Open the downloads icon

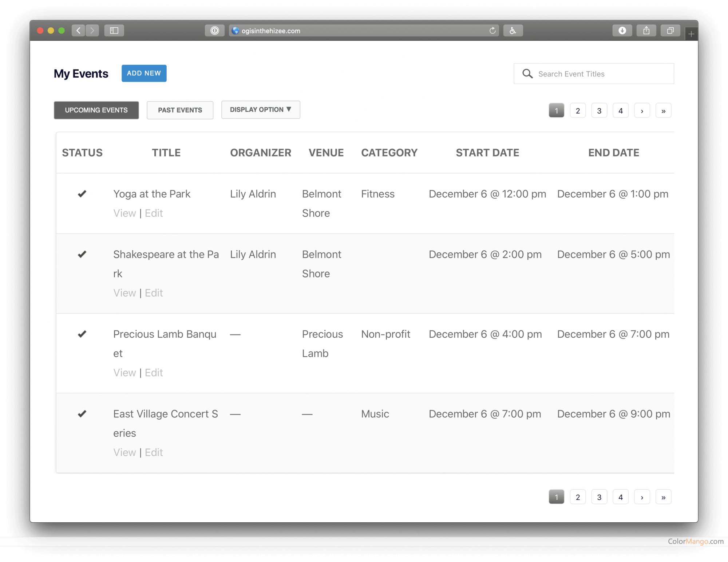(x=622, y=31)
